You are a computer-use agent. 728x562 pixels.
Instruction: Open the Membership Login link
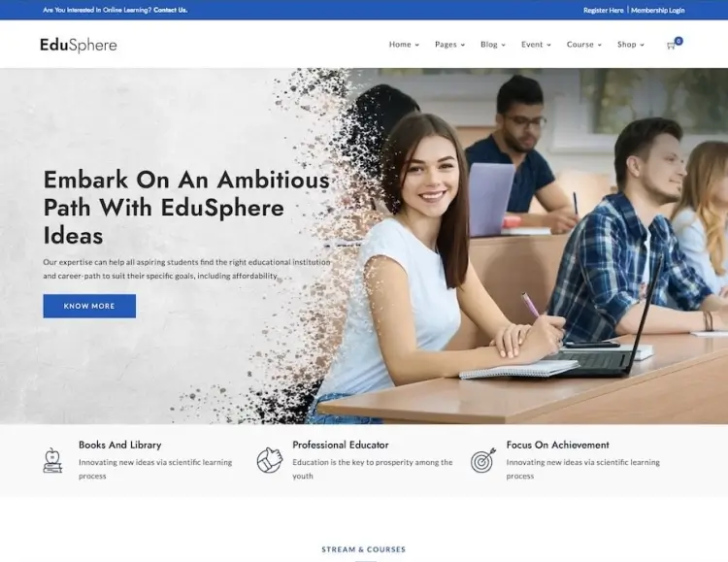pyautogui.click(x=657, y=11)
